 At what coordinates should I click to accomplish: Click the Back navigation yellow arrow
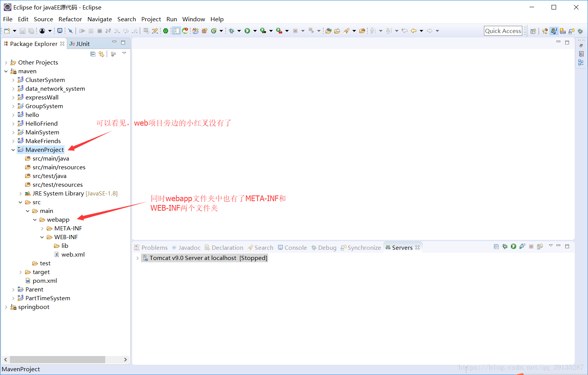(414, 31)
